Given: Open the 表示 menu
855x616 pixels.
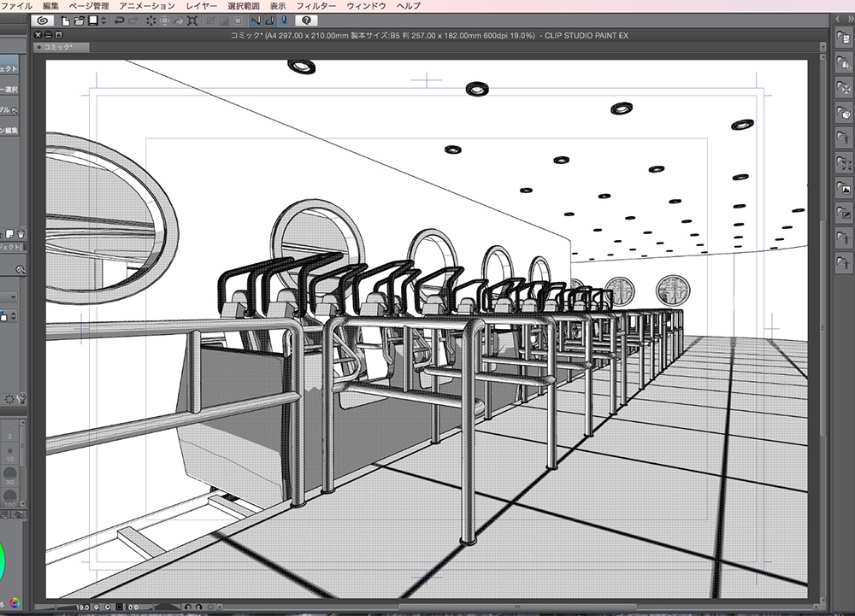Looking at the screenshot, I should pyautogui.click(x=278, y=6).
